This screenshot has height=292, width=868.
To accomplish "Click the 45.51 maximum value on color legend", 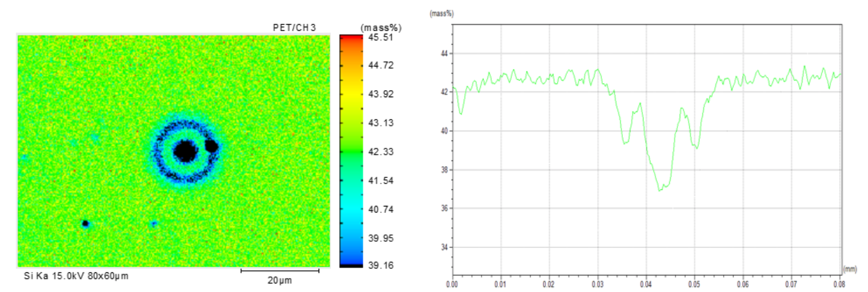I will pos(381,37).
